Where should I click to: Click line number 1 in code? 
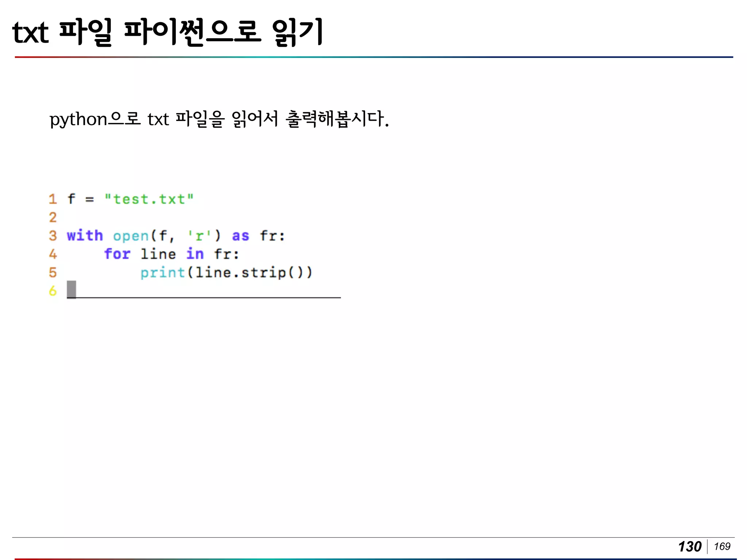[x=53, y=199]
